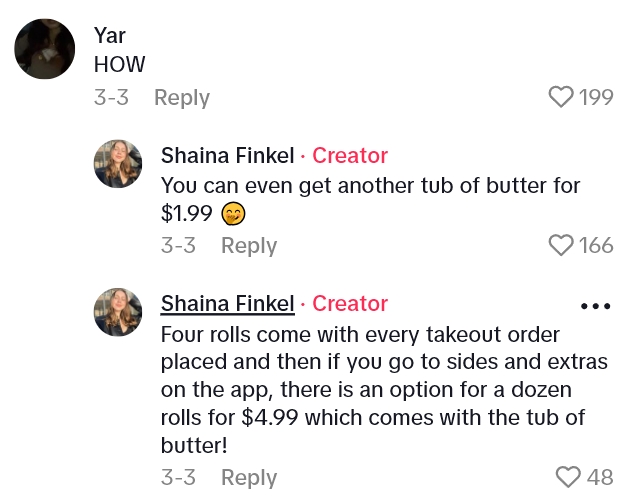Click the 166 like count
The image size is (621, 503).
coord(596,245)
